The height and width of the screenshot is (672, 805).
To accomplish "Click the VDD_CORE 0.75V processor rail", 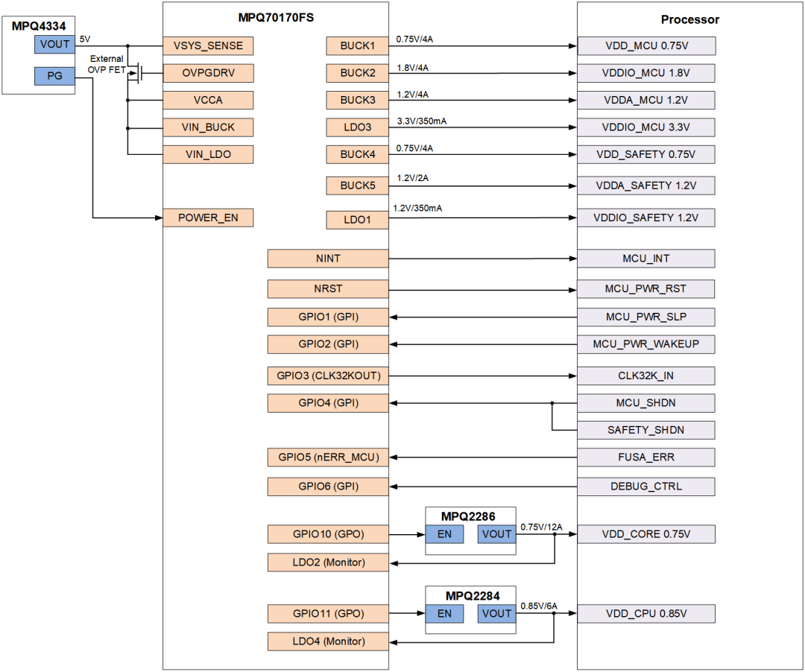I will coord(646,534).
